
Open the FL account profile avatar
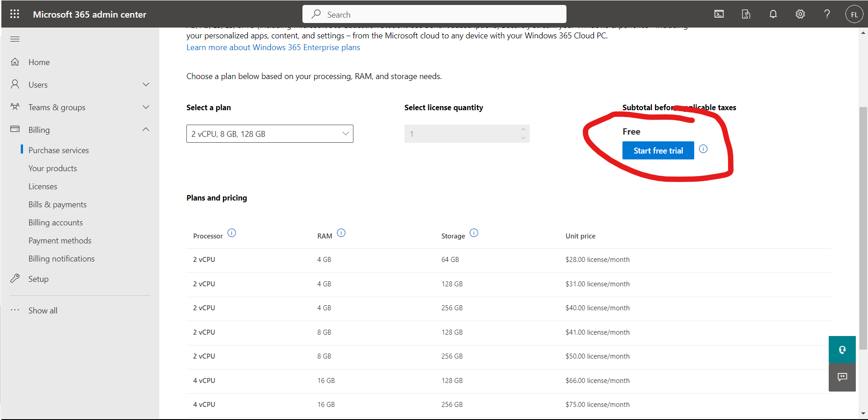coord(854,14)
